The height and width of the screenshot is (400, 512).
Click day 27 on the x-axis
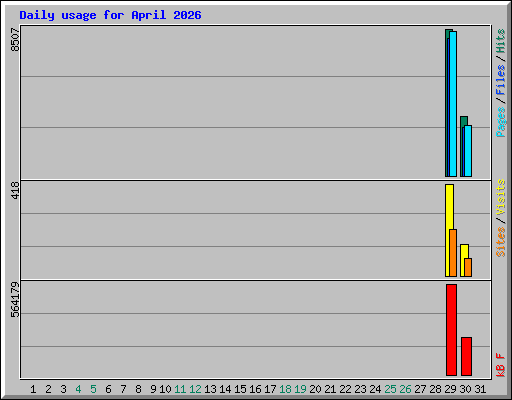coord(420,389)
